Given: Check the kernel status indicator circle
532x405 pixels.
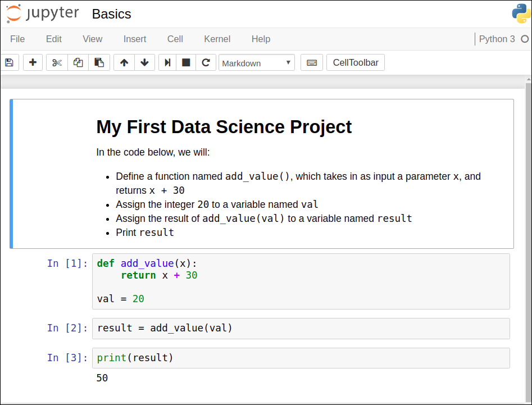Looking at the screenshot, I should [x=526, y=39].
